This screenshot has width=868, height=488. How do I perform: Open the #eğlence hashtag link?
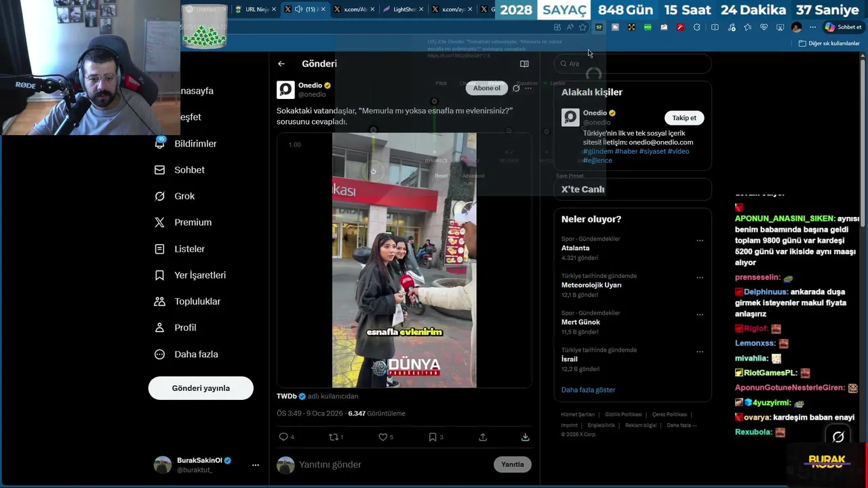coord(597,161)
